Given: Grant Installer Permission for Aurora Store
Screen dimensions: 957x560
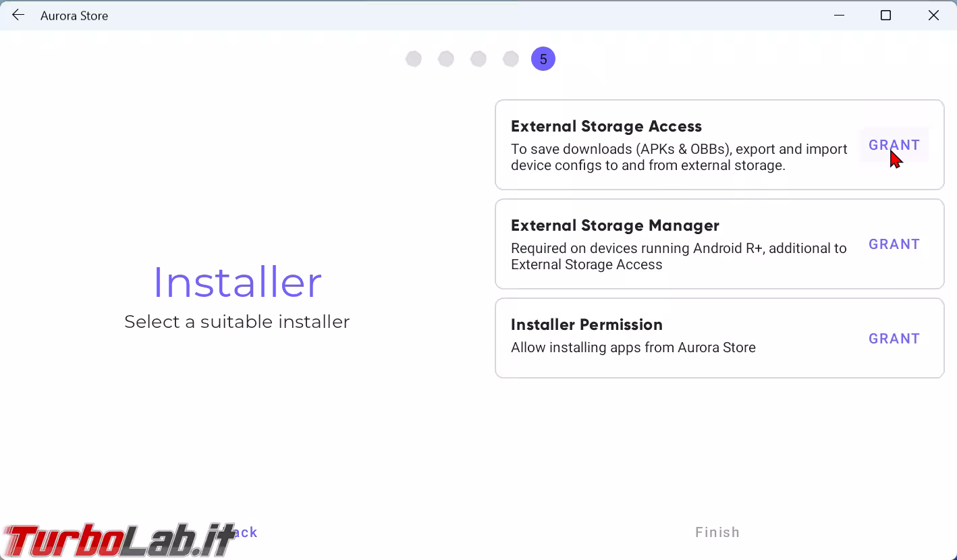Looking at the screenshot, I should coord(894,339).
